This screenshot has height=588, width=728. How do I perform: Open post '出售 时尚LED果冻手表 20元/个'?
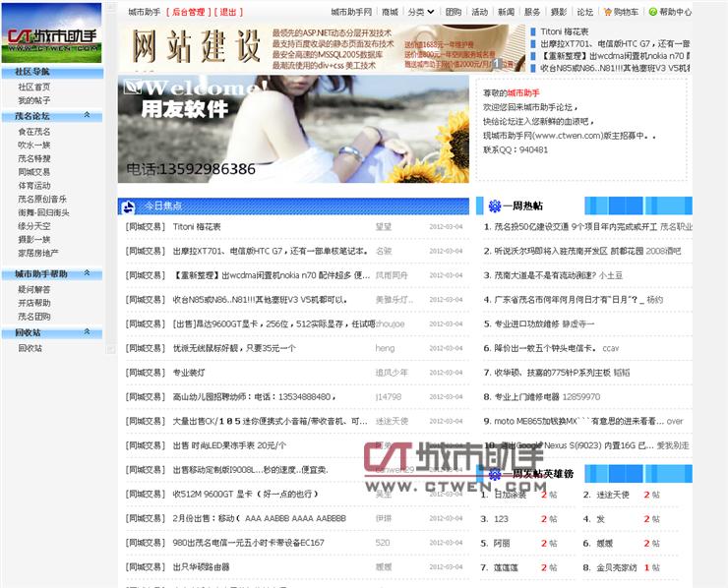(229, 445)
